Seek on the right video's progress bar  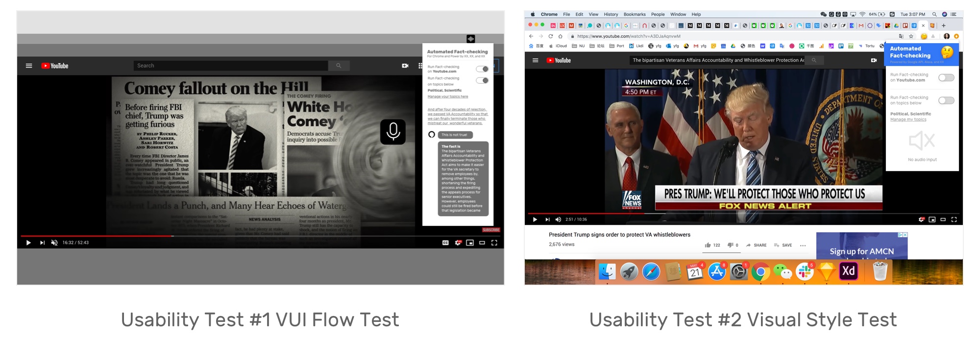pyautogui.click(x=744, y=214)
